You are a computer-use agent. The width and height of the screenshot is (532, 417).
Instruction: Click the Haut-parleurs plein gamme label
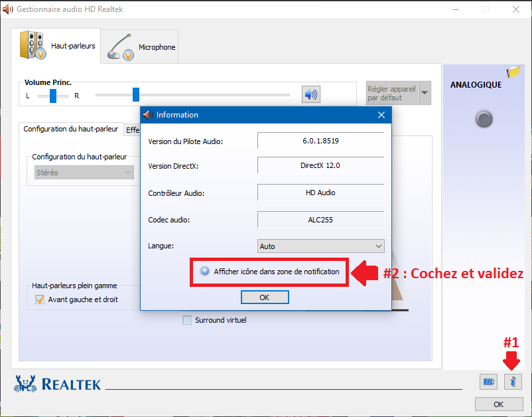tap(74, 286)
